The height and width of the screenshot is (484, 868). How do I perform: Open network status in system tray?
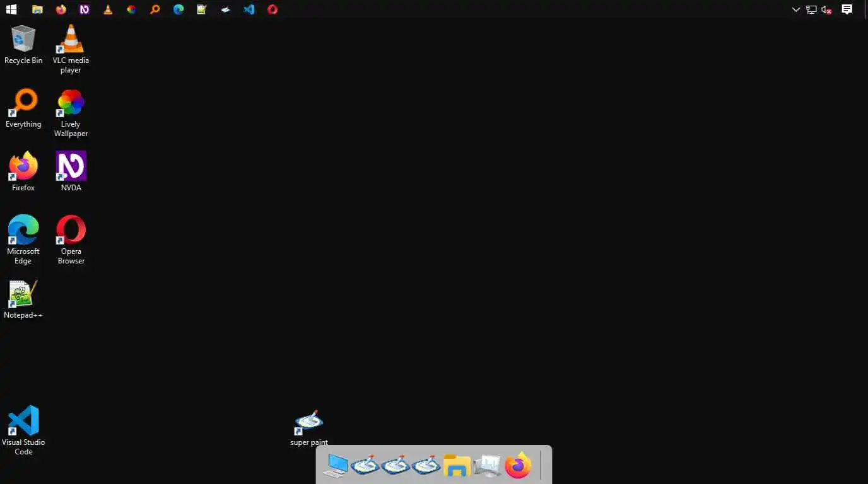(811, 9)
